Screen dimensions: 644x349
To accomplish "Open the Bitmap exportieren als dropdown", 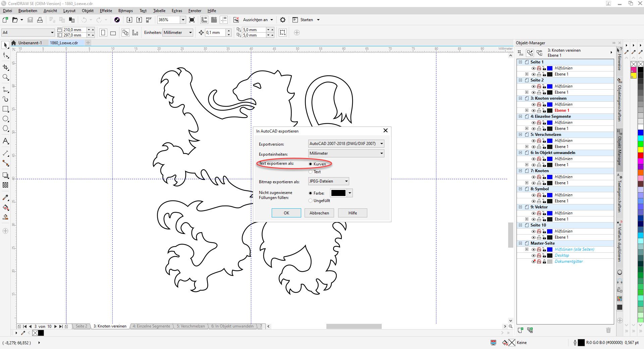I will tap(328, 181).
